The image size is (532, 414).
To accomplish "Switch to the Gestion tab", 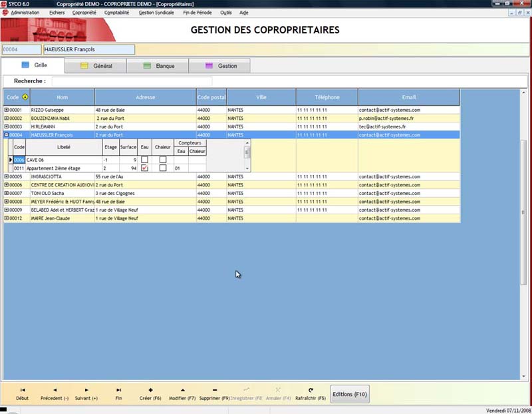I will click(219, 66).
